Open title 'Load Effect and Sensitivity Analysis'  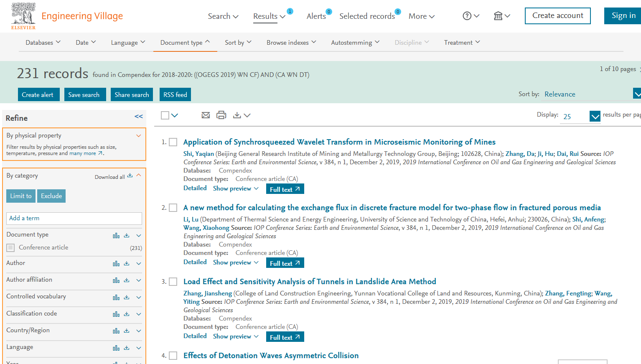[x=310, y=282]
